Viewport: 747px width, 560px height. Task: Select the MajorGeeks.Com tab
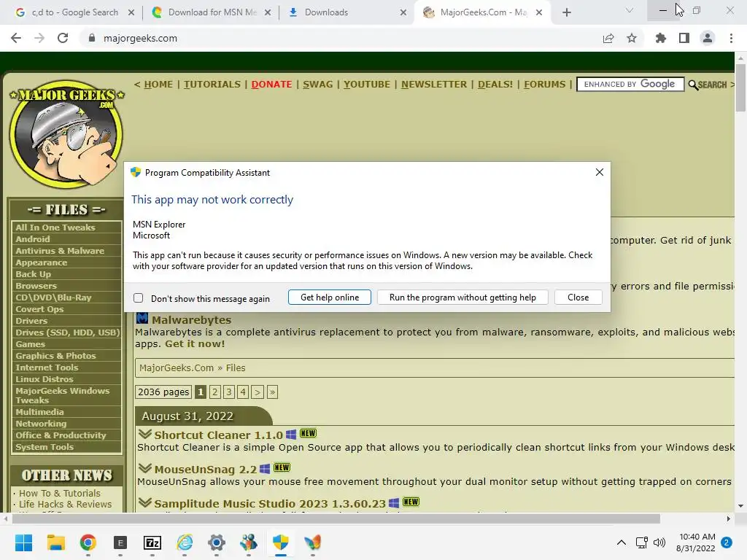tap(482, 12)
